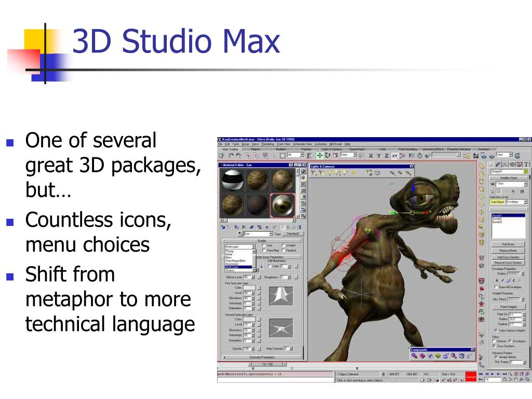Go to Start frame button
Screen dimensions: 532x399
pyautogui.click(x=481, y=374)
